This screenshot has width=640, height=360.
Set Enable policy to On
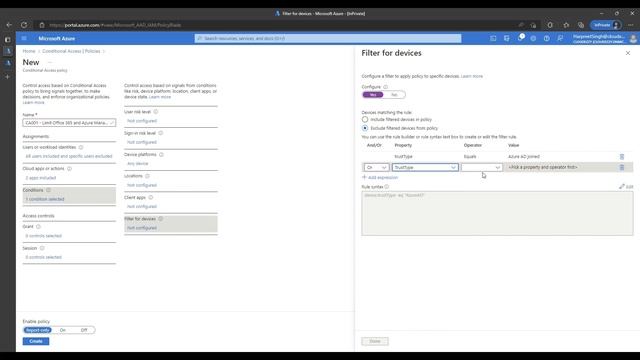(x=62, y=330)
